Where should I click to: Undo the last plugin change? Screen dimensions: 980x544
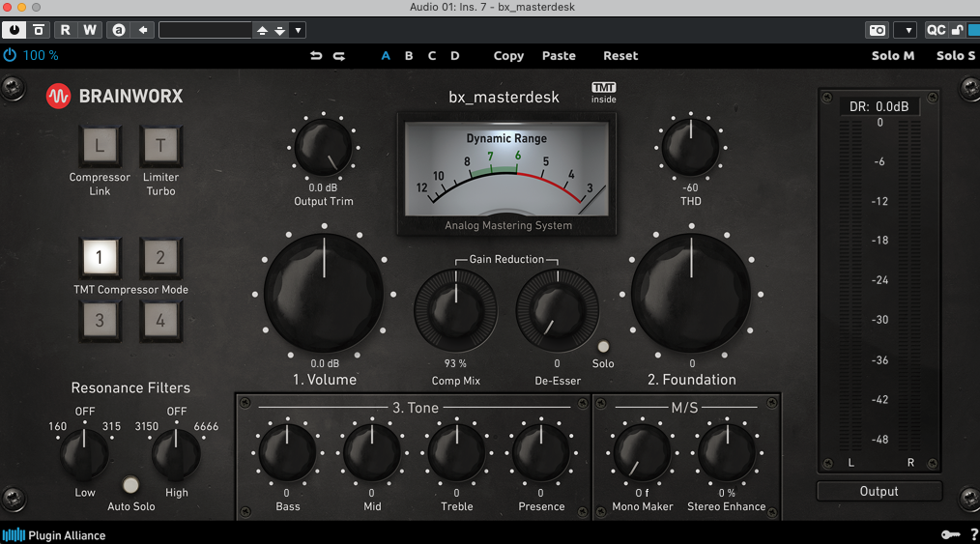316,56
